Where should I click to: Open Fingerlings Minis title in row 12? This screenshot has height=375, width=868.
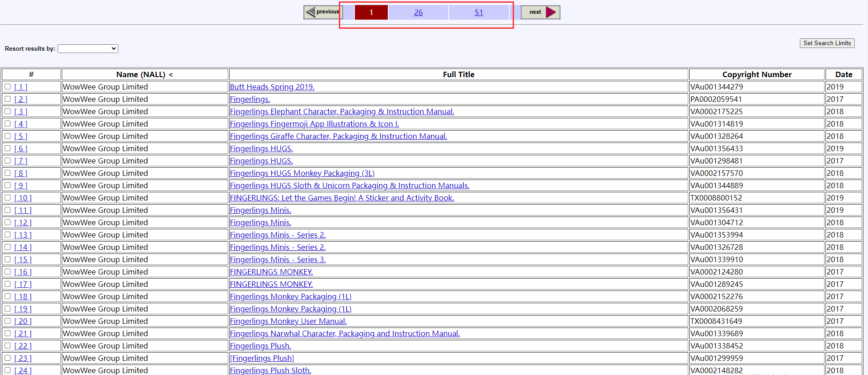[260, 222]
